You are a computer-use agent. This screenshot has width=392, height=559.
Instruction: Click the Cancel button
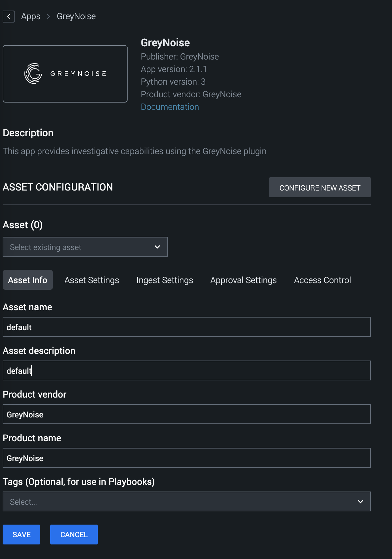74,535
